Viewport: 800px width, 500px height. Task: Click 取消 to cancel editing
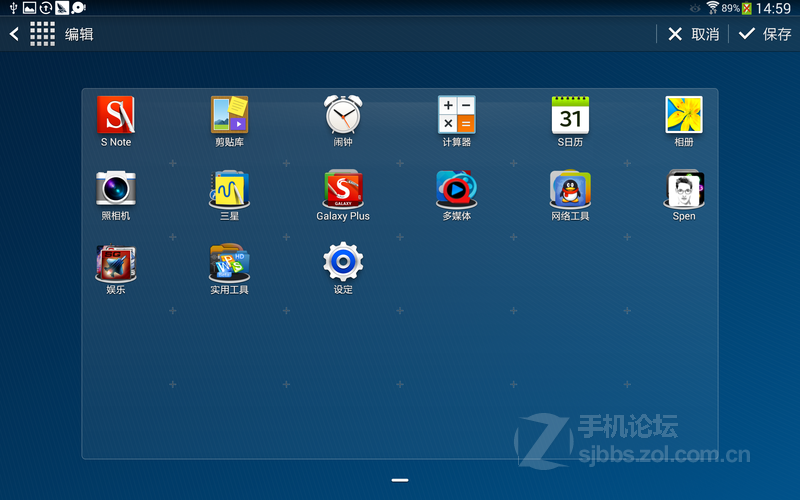(693, 34)
